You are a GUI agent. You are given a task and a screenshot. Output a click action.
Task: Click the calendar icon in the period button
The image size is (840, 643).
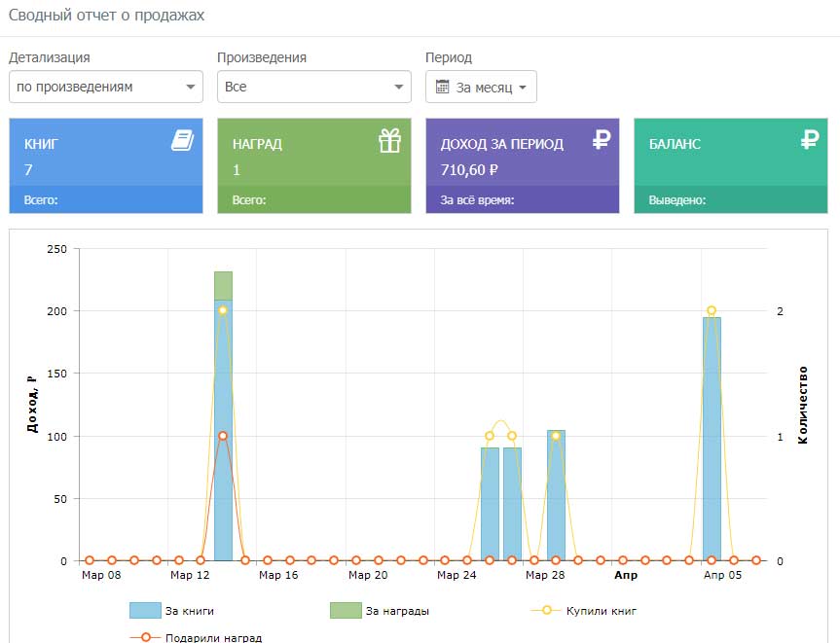[x=443, y=87]
